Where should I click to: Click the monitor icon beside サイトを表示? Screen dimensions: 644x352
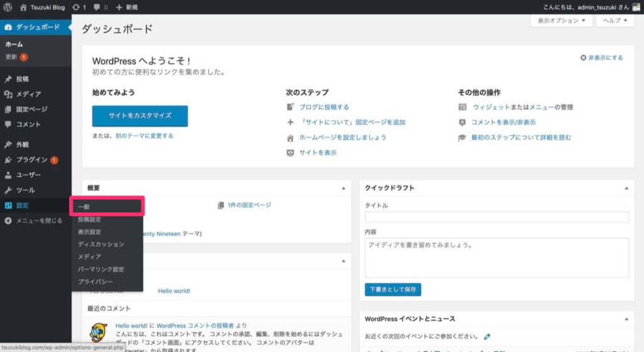(290, 153)
